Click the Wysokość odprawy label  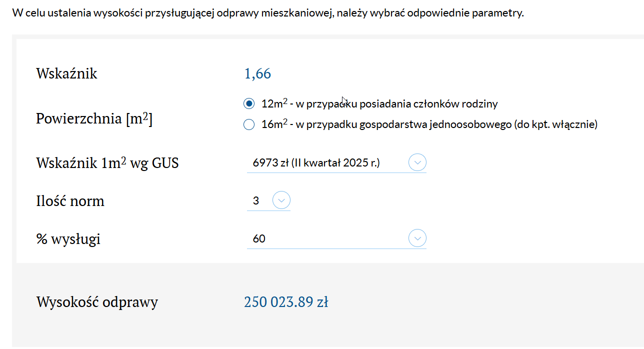(x=96, y=301)
